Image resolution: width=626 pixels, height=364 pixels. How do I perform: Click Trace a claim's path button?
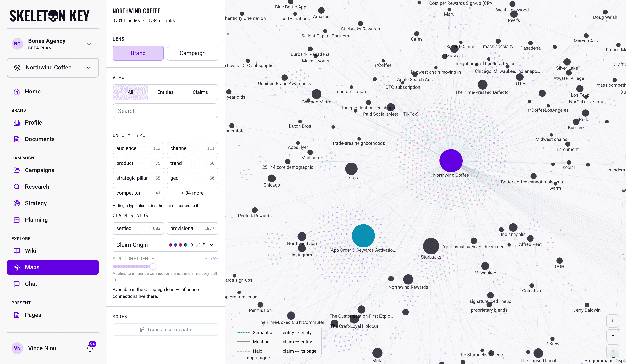(165, 329)
